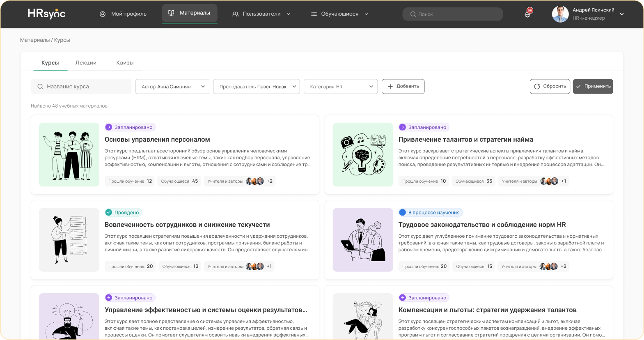This screenshot has height=340, width=644.
Task: Click author avatars on Основы управления персоналом
Action: (254, 181)
